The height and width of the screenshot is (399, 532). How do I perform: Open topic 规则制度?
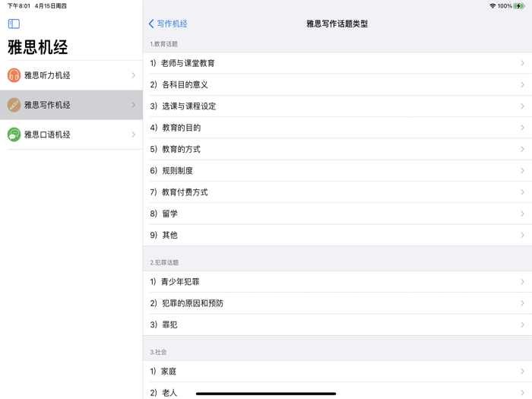(x=337, y=171)
